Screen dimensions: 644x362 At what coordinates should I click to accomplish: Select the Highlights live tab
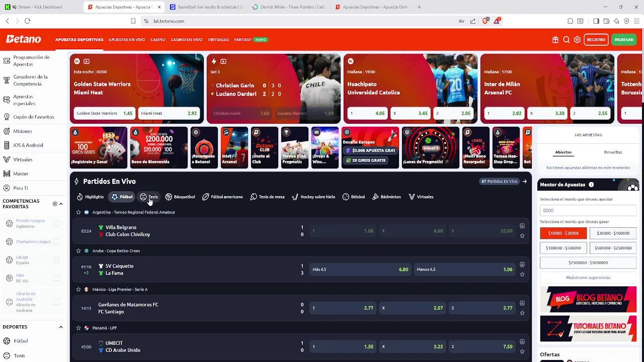90,197
